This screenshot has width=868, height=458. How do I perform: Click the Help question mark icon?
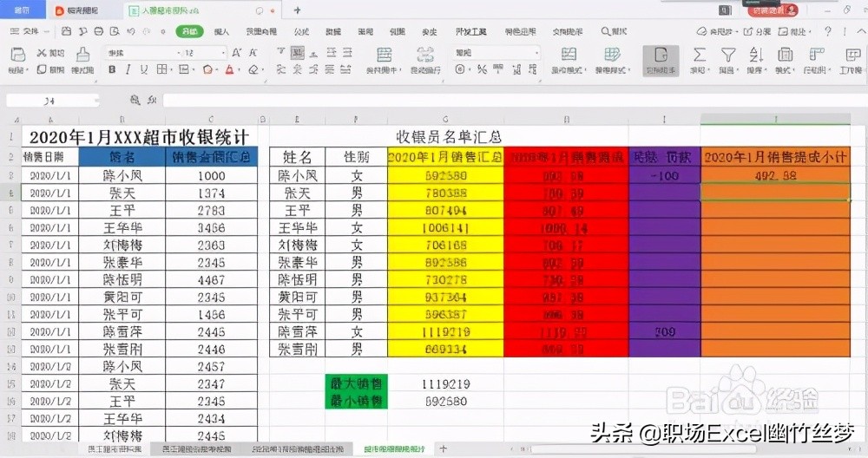point(827,31)
